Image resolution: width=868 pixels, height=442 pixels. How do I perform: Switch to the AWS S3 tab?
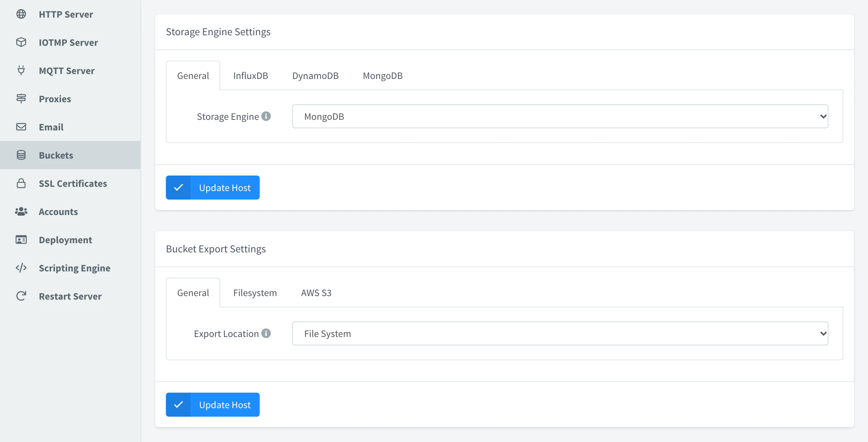pos(316,293)
